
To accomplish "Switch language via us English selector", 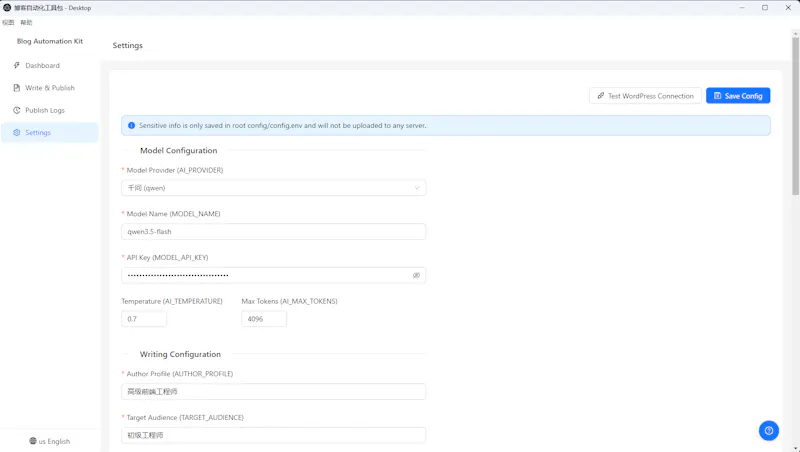I will [x=49, y=441].
